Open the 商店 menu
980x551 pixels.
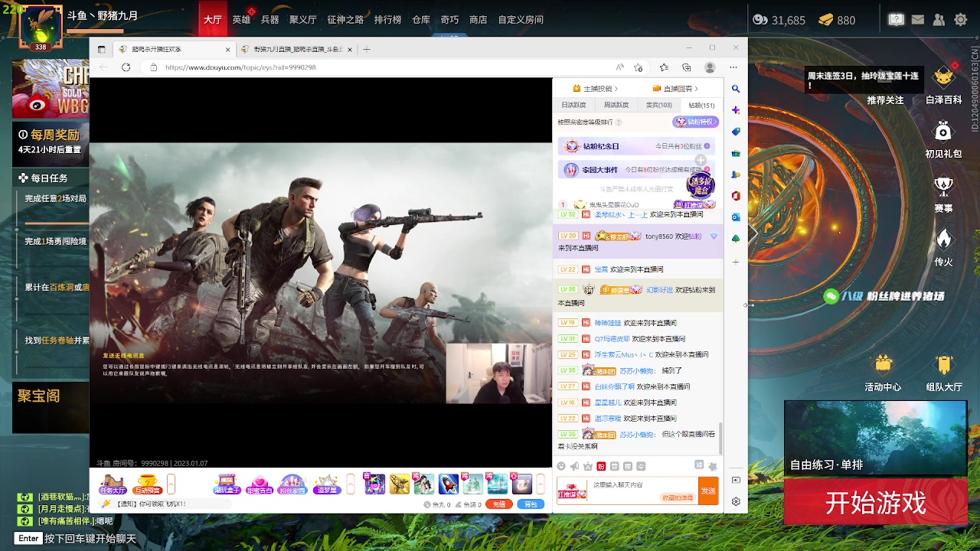pyautogui.click(x=479, y=20)
